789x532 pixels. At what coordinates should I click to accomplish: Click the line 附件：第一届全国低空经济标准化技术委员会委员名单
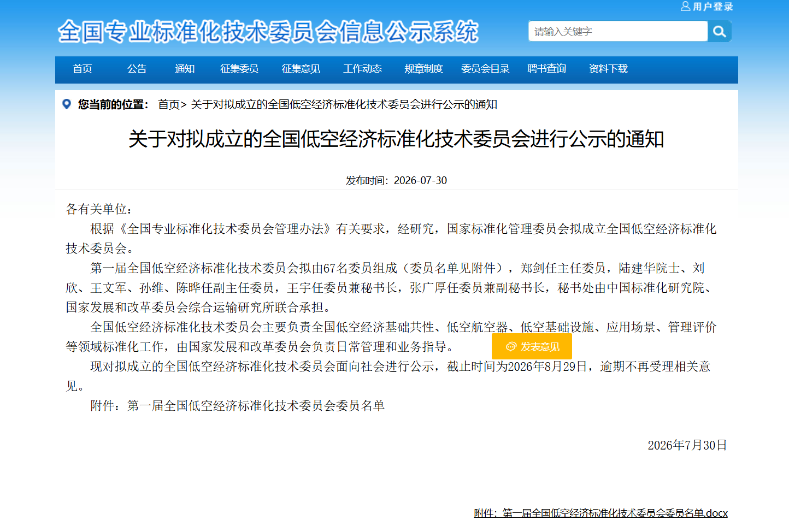coord(238,406)
